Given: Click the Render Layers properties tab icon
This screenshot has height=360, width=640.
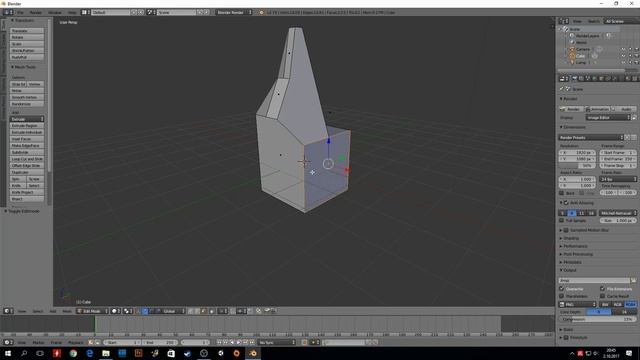Looking at the screenshot, I should click(581, 78).
